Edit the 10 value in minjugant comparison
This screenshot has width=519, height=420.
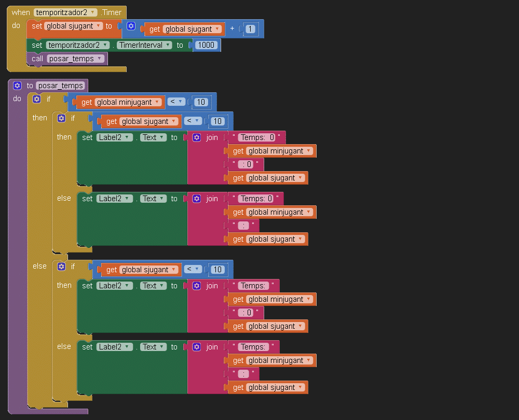201,103
